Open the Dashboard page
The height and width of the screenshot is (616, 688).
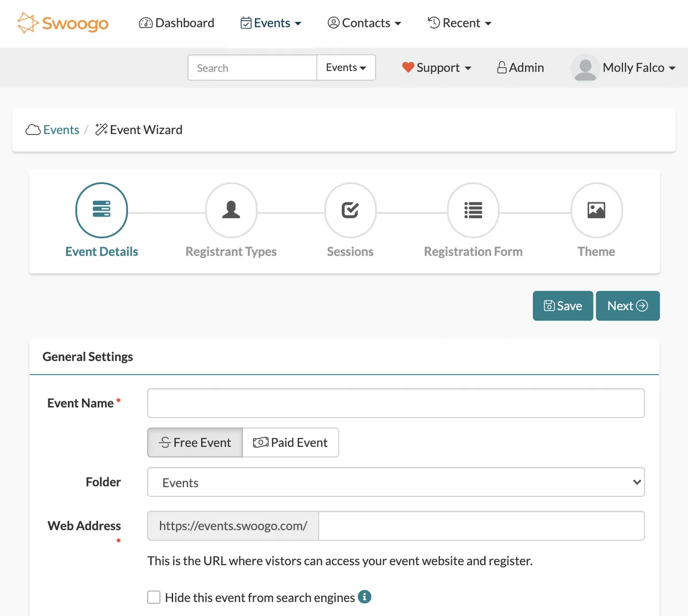(x=177, y=23)
